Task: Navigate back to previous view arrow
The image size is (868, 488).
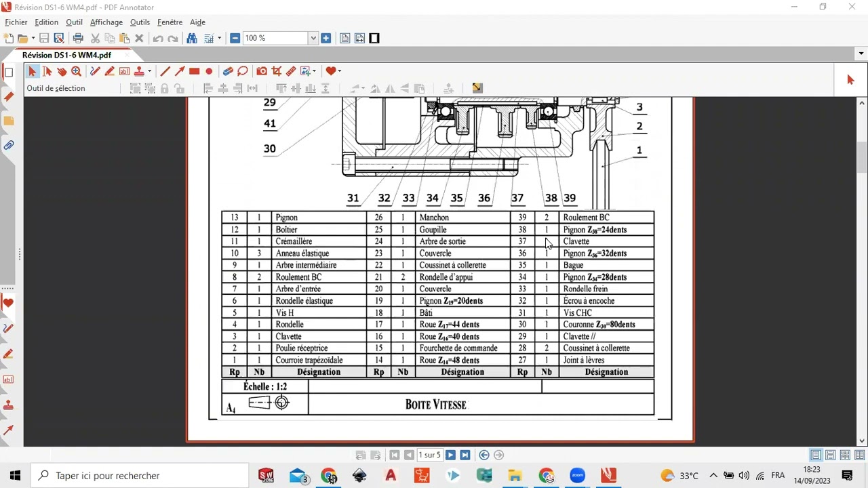Action: point(484,455)
